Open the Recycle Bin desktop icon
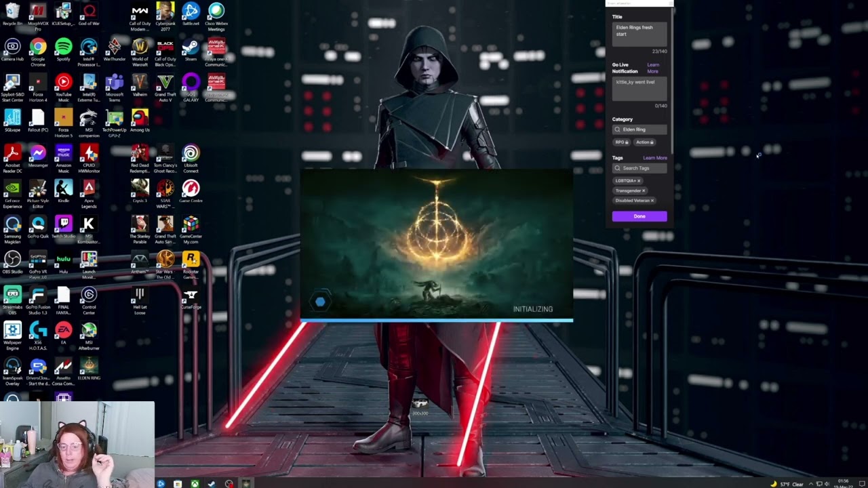The height and width of the screenshot is (488, 868). (x=12, y=15)
